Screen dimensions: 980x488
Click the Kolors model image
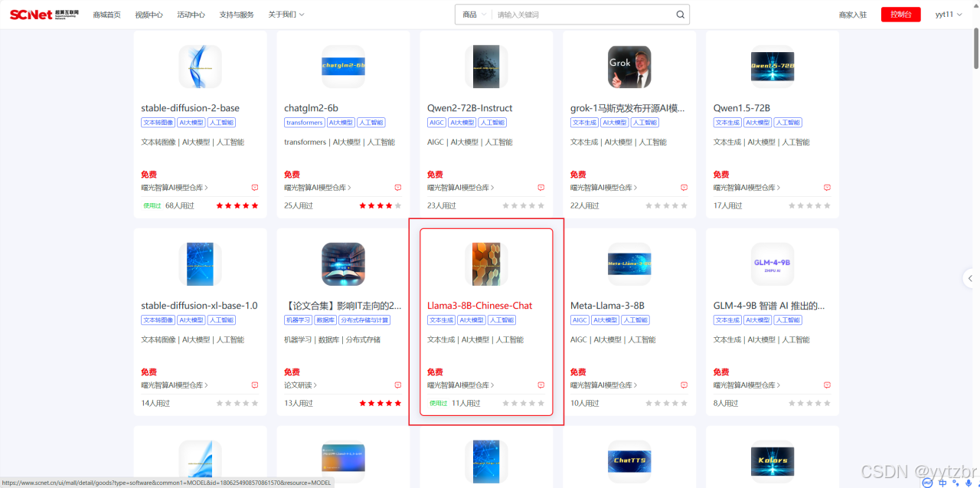(773, 462)
